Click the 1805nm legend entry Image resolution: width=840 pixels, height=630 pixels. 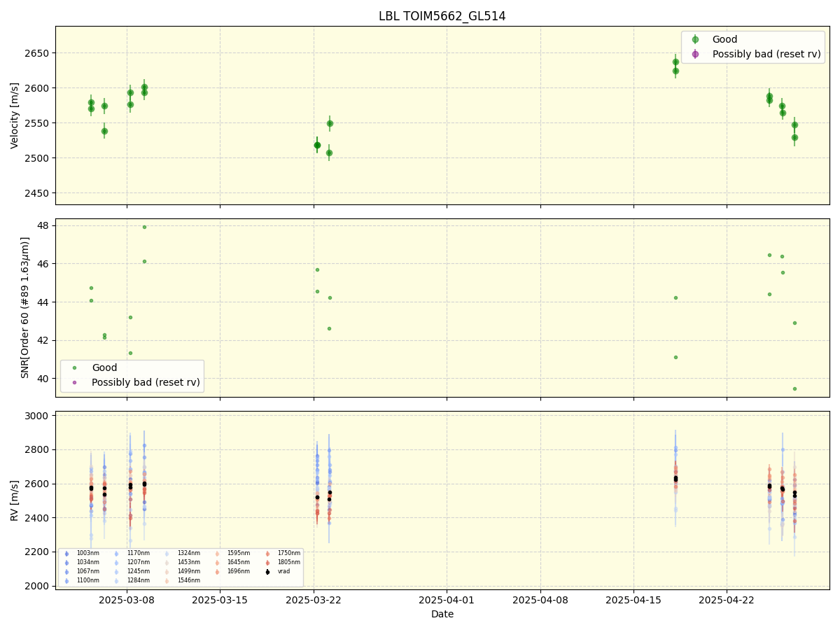[283, 562]
